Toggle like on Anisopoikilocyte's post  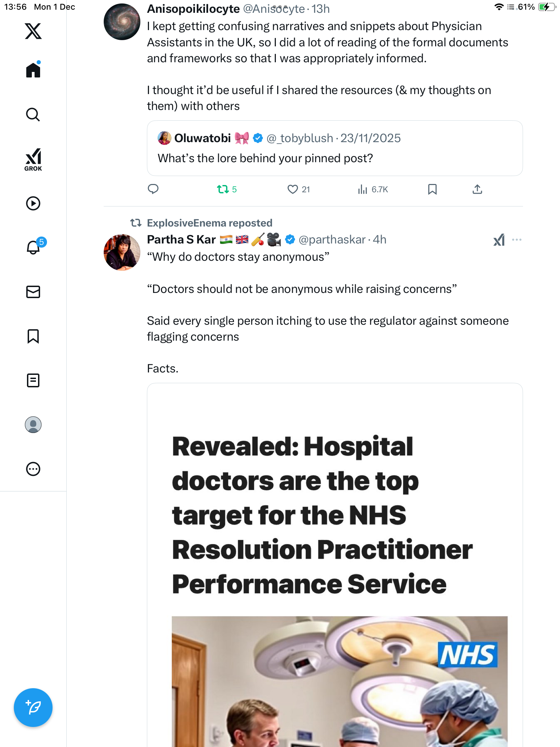293,189
